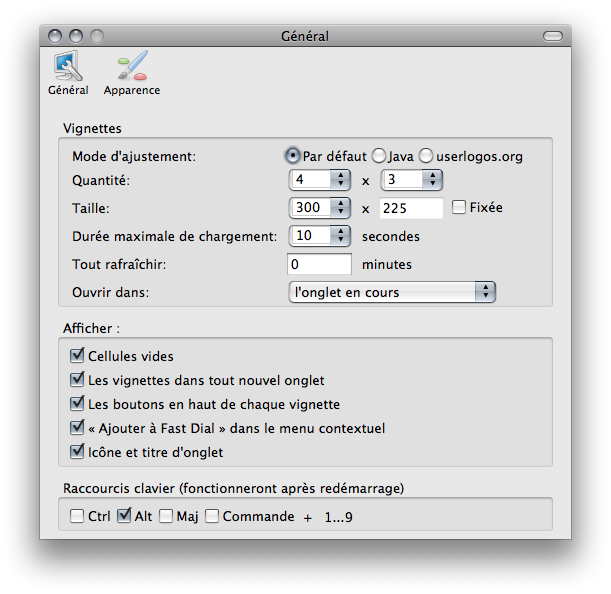
Task: Enable the Ctrl shortcut modifier checkbox
Action: coord(77,516)
